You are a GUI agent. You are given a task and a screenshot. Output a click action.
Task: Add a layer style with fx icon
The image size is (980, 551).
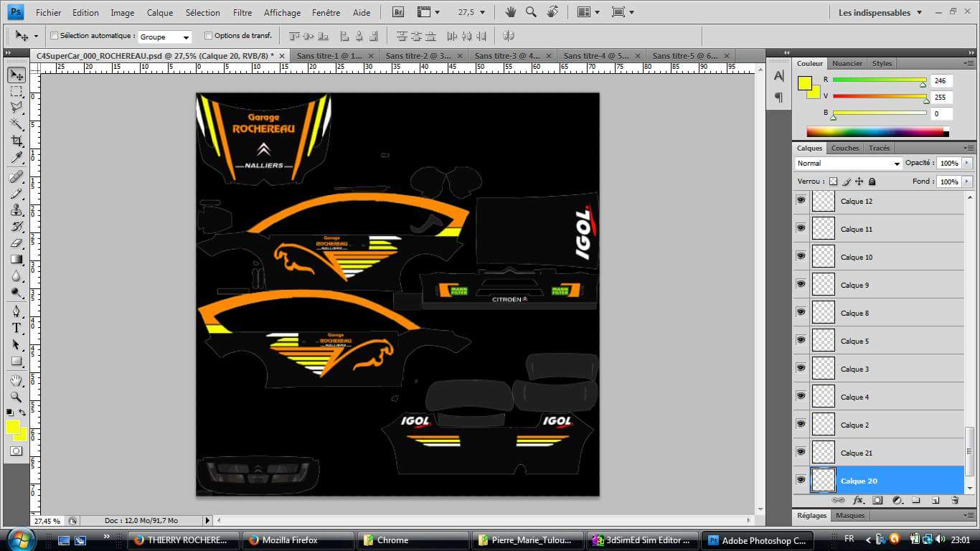857,500
